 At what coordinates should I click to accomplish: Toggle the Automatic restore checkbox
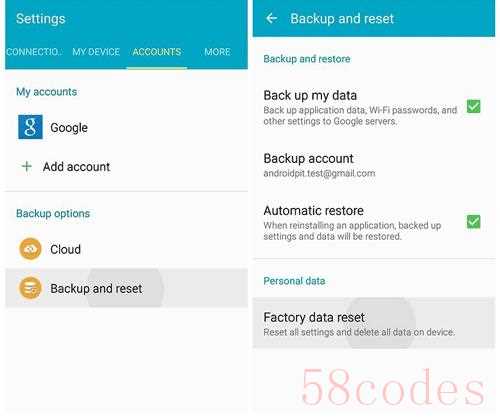click(x=473, y=222)
